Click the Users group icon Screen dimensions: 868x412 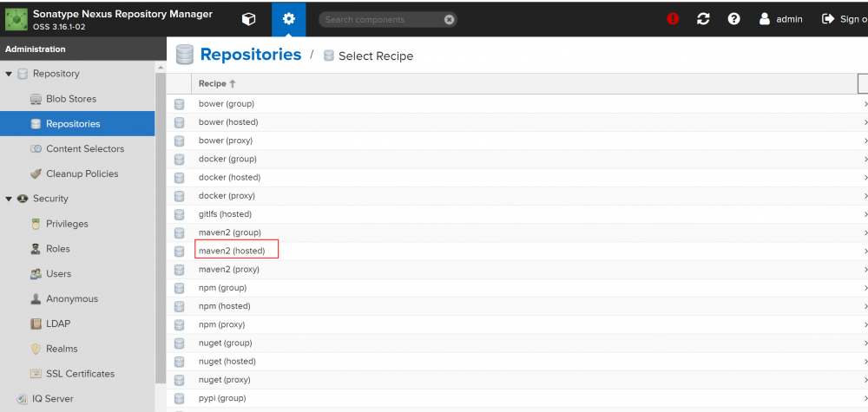(36, 274)
